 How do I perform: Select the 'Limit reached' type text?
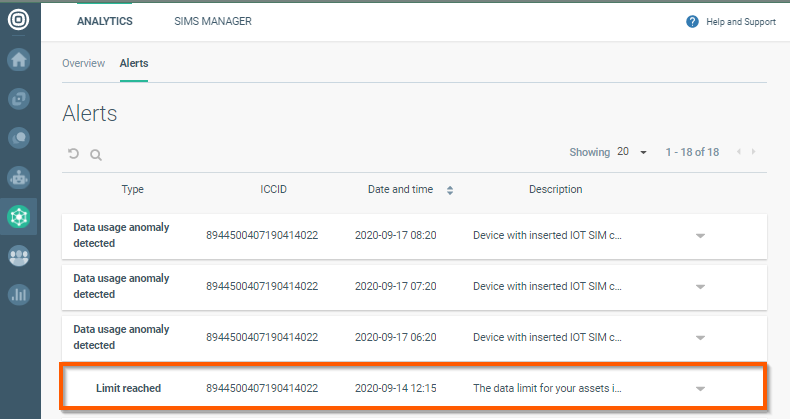(128, 388)
